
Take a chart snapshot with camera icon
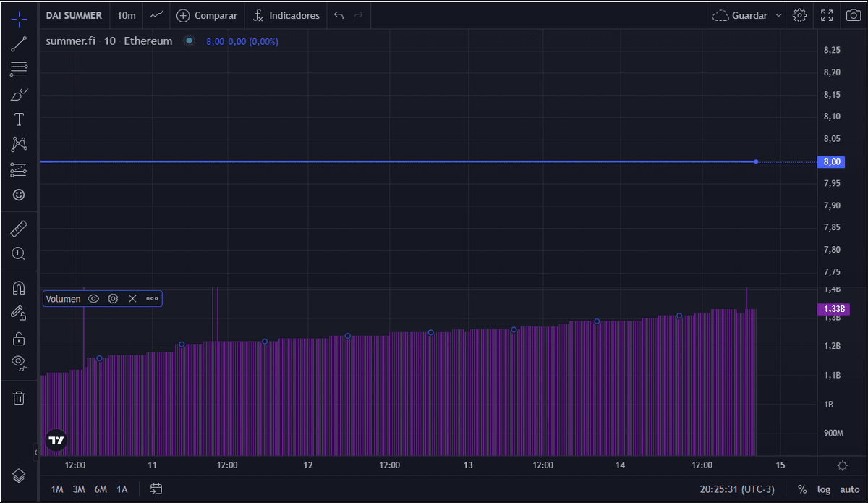click(854, 15)
